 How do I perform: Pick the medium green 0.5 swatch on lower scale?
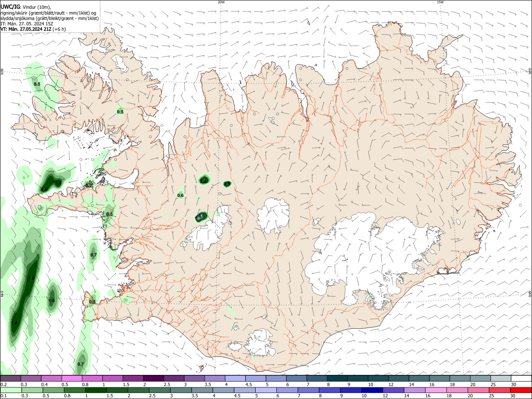(53, 390)
